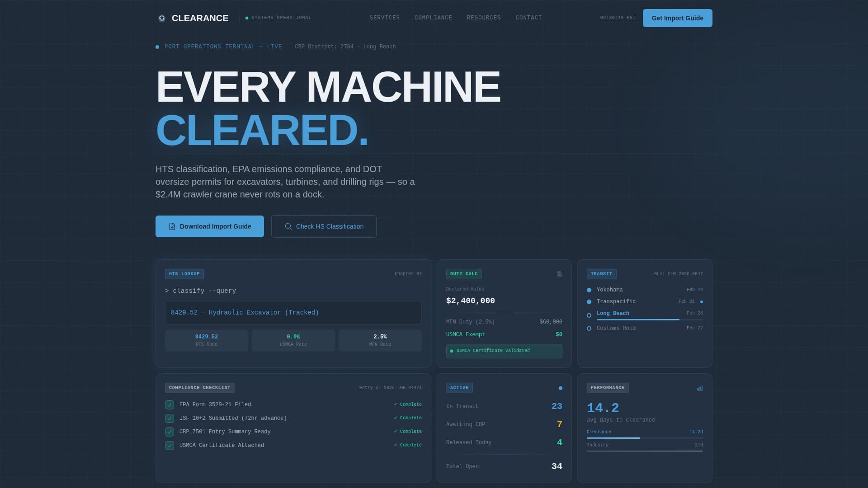Toggle the ISF 10+2 Submitted checkbox
The height and width of the screenshot is (488, 868).
(x=169, y=418)
